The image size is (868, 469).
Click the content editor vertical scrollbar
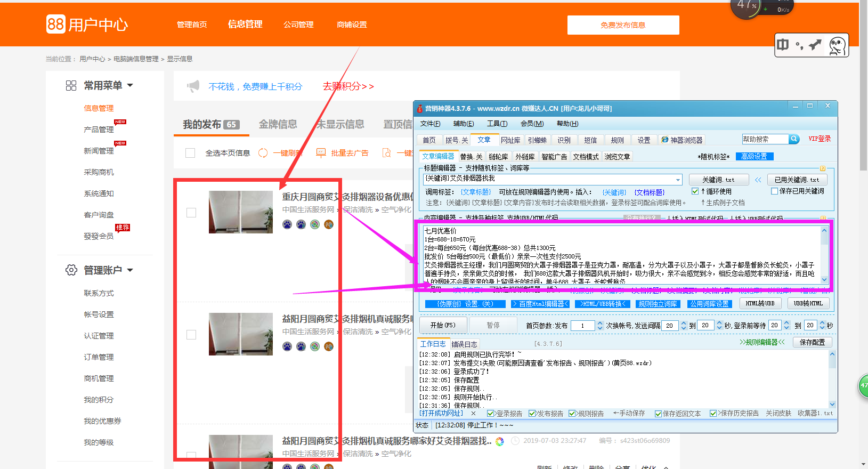pos(824,255)
